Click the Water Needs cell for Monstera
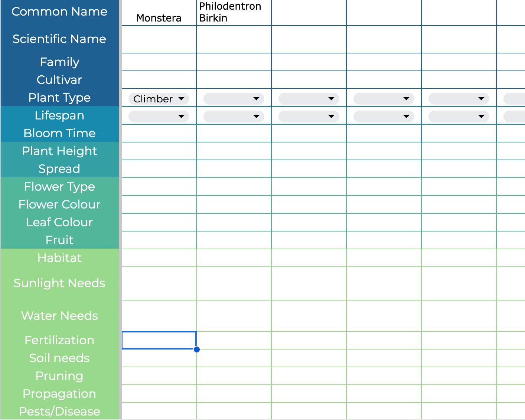Image resolution: width=525 pixels, height=420 pixels. pos(159,316)
